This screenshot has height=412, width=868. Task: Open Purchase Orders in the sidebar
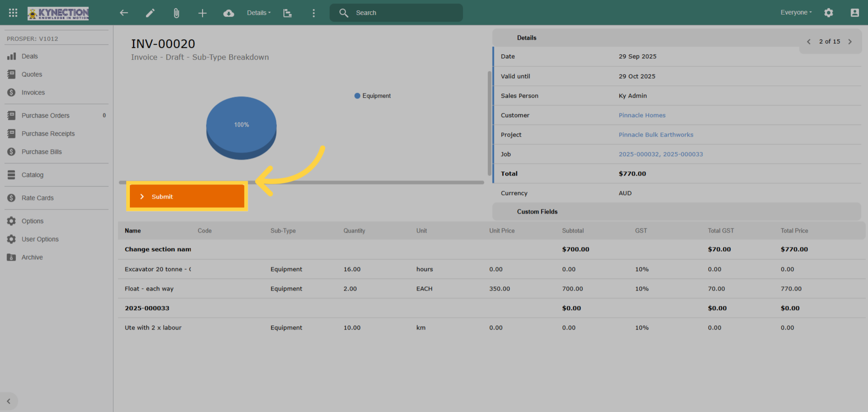(56, 115)
